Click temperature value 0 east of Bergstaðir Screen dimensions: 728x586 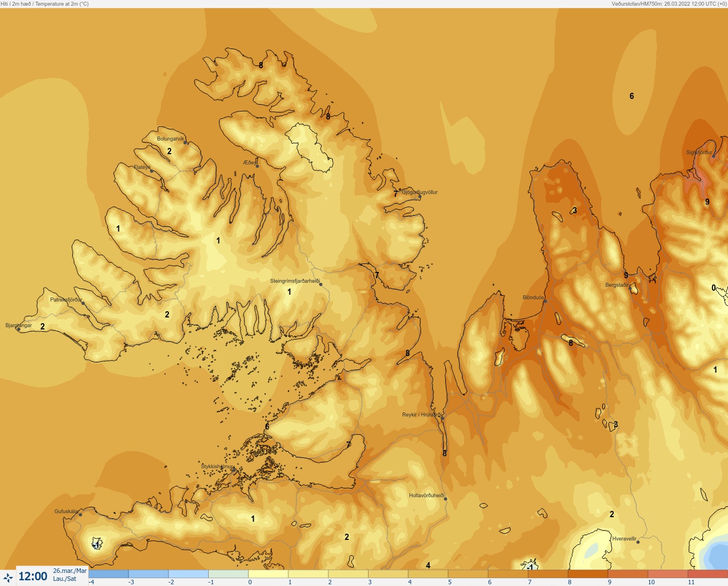[714, 288]
